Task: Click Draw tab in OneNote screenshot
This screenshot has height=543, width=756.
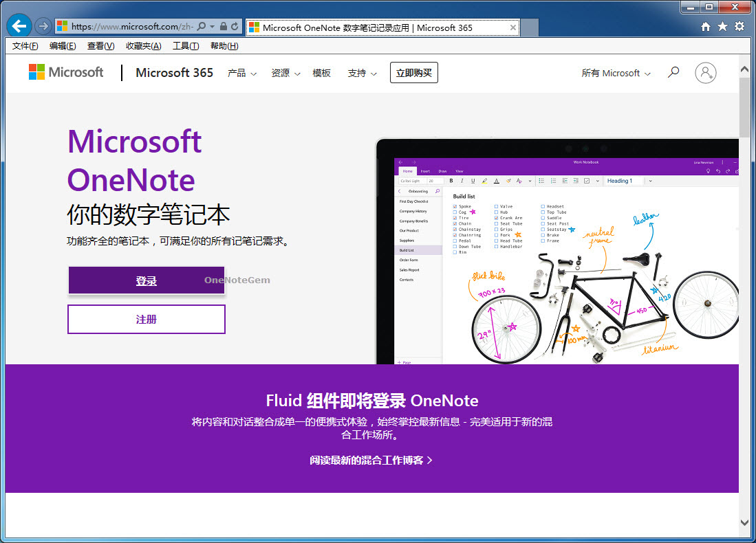Action: coord(442,171)
